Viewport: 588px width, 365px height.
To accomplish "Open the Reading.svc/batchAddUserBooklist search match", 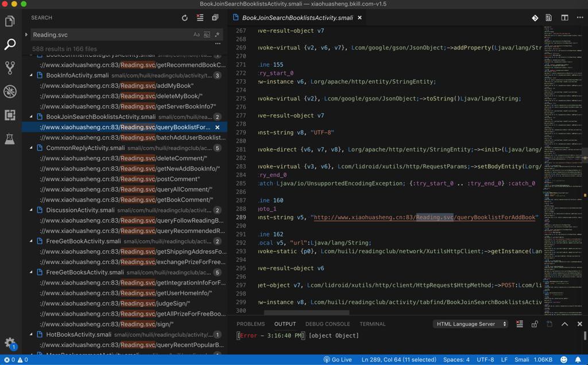I will 133,138.
